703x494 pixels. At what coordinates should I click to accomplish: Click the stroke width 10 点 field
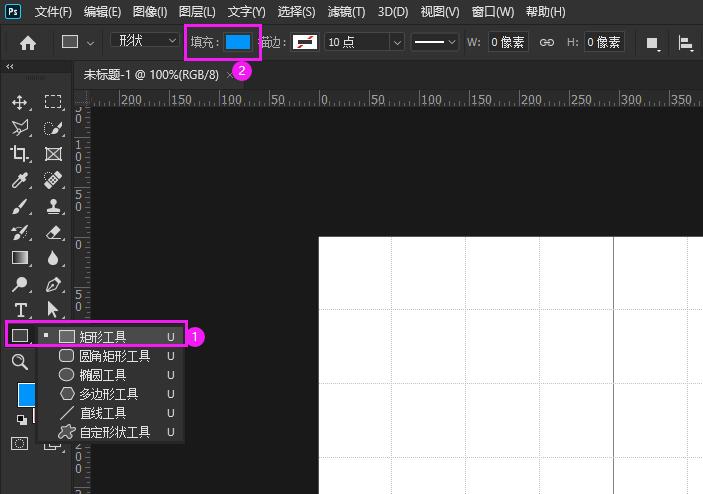[357, 42]
